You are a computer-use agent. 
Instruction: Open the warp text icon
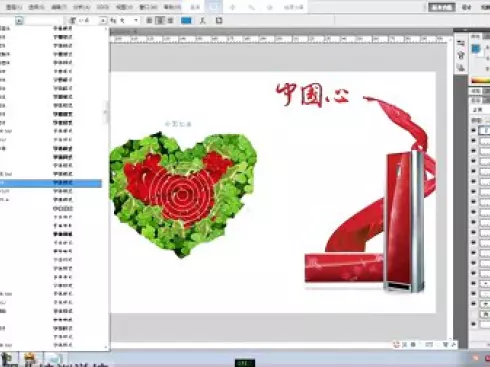pos(203,21)
